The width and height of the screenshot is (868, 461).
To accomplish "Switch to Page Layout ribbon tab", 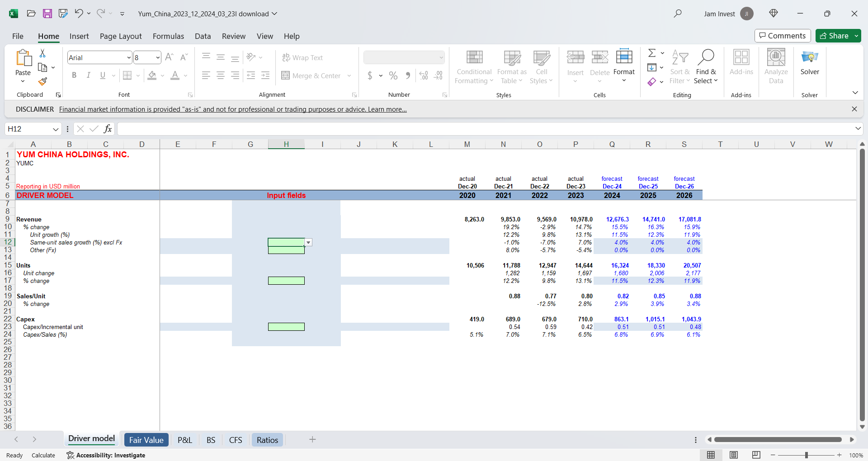I will [x=121, y=36].
